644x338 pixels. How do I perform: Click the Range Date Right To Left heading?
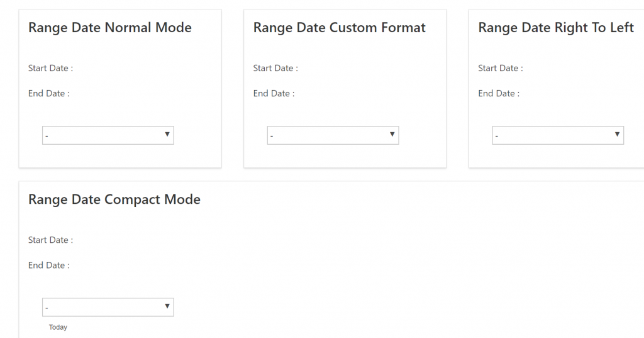point(556,28)
